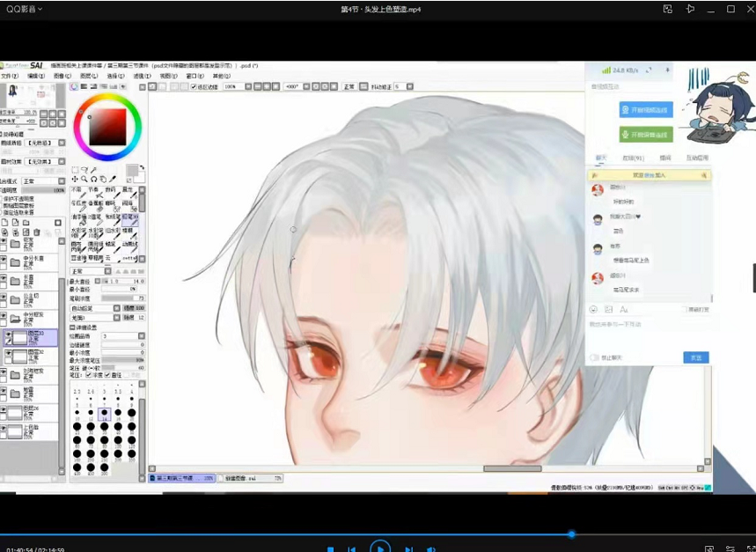Viewport: 756px width, 552px height.
Task: Hide the 中分卡直 folder layer
Action: [4, 260]
